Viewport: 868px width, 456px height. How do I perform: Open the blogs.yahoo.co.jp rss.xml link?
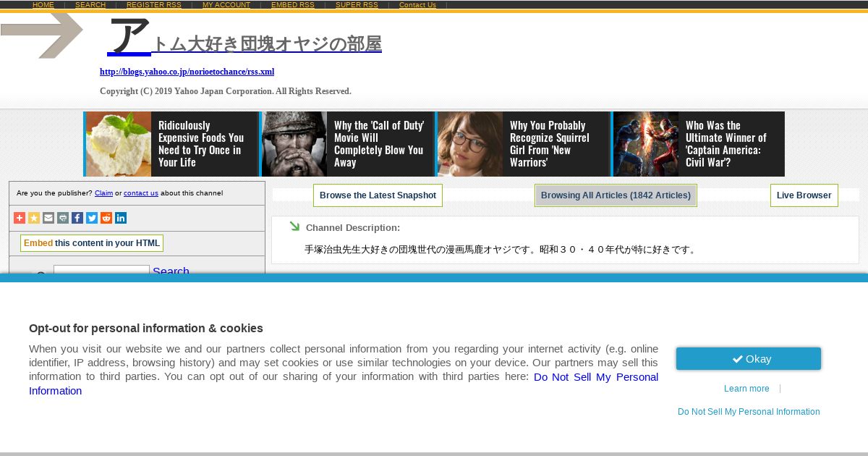pyautogui.click(x=187, y=72)
